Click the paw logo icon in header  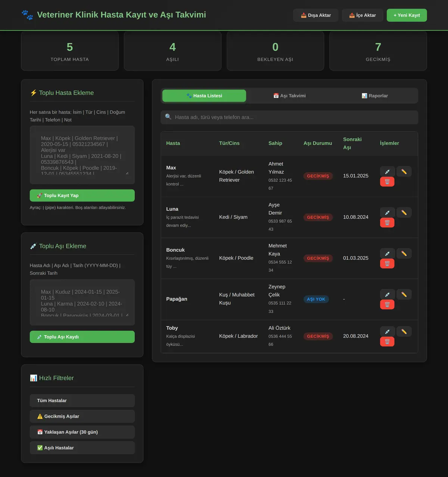tap(27, 15)
